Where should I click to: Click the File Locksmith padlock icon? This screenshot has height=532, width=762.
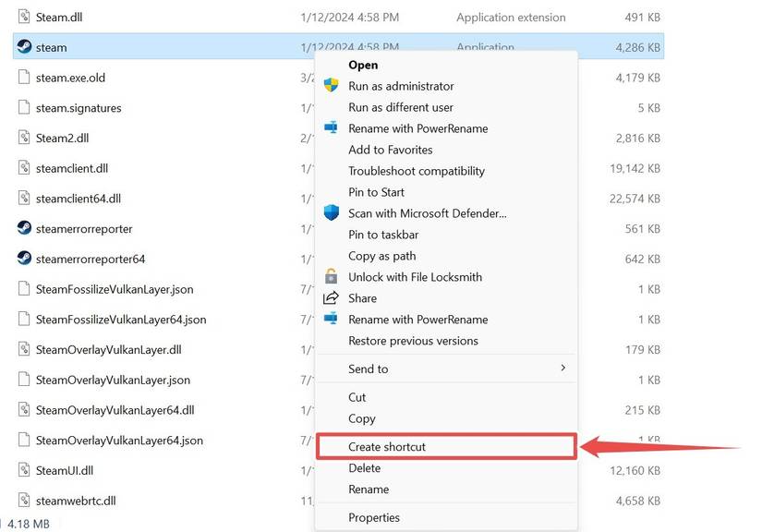point(331,277)
